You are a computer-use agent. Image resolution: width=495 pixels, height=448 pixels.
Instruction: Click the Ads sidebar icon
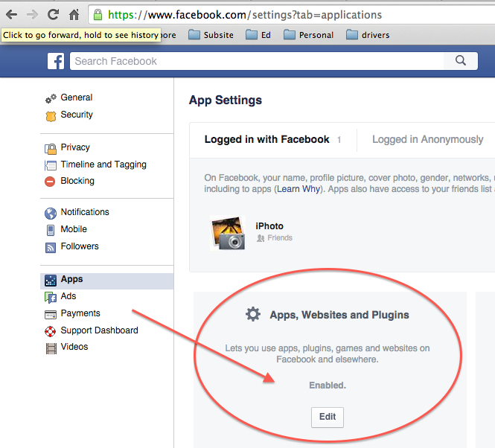(x=51, y=297)
